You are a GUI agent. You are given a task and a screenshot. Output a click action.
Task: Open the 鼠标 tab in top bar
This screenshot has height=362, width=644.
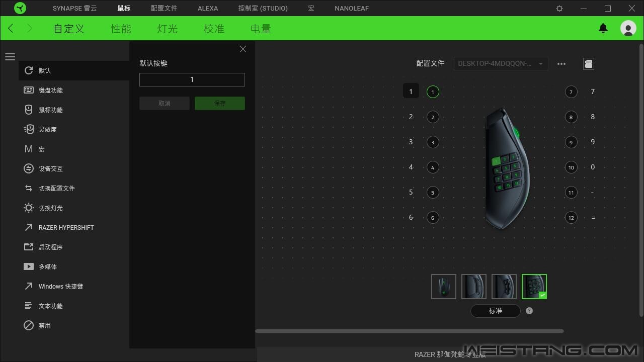(x=124, y=9)
